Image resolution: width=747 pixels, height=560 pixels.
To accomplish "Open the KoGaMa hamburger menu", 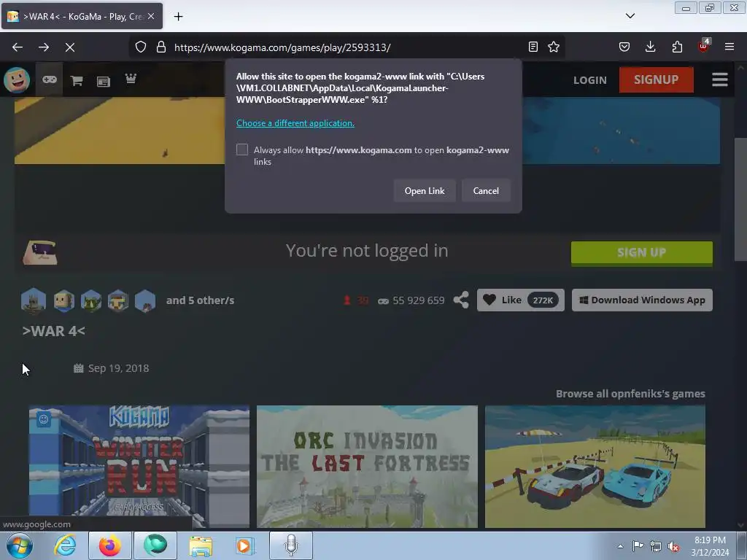I will pyautogui.click(x=719, y=79).
